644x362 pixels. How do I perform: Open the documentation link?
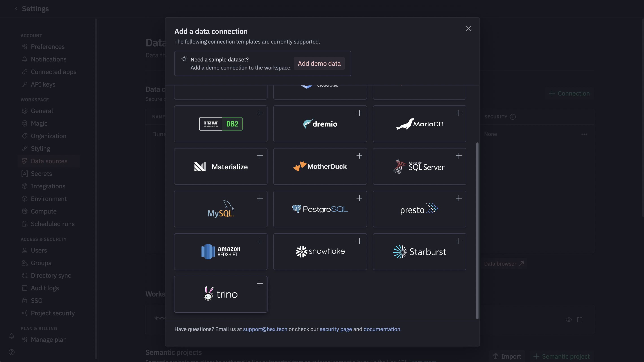[382, 329]
